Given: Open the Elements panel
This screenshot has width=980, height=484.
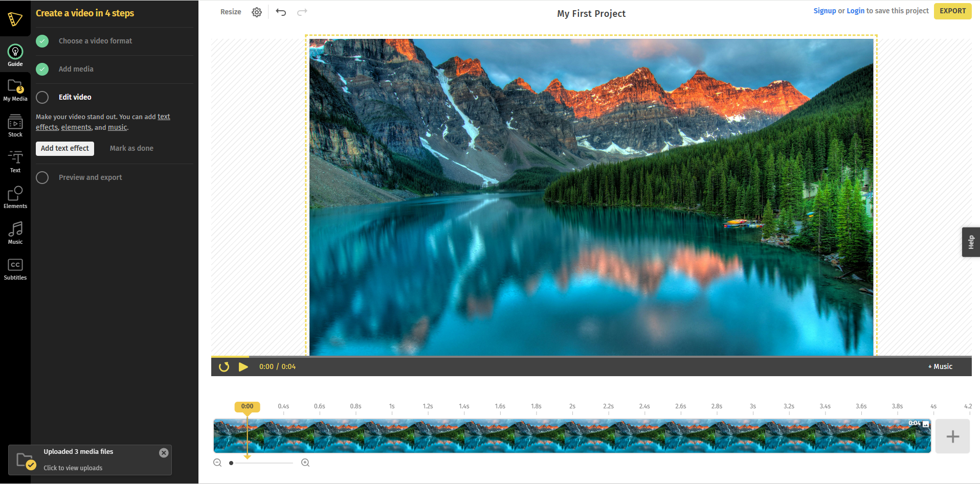Looking at the screenshot, I should (15, 196).
